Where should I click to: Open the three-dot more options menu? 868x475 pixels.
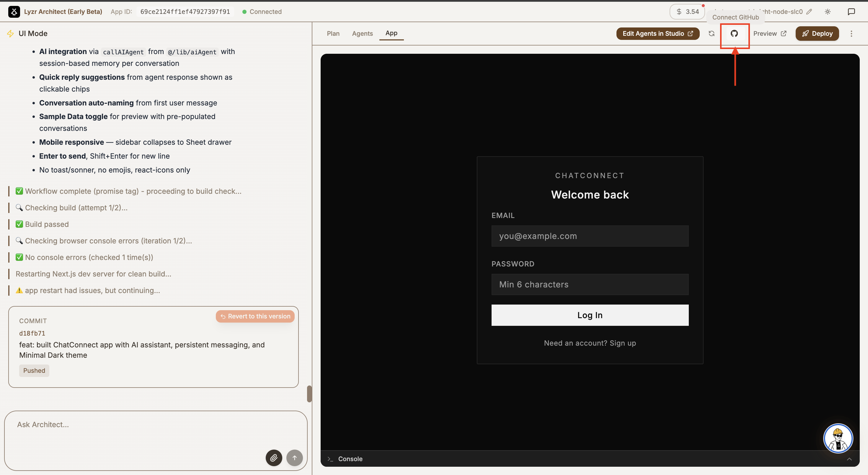pyautogui.click(x=851, y=33)
